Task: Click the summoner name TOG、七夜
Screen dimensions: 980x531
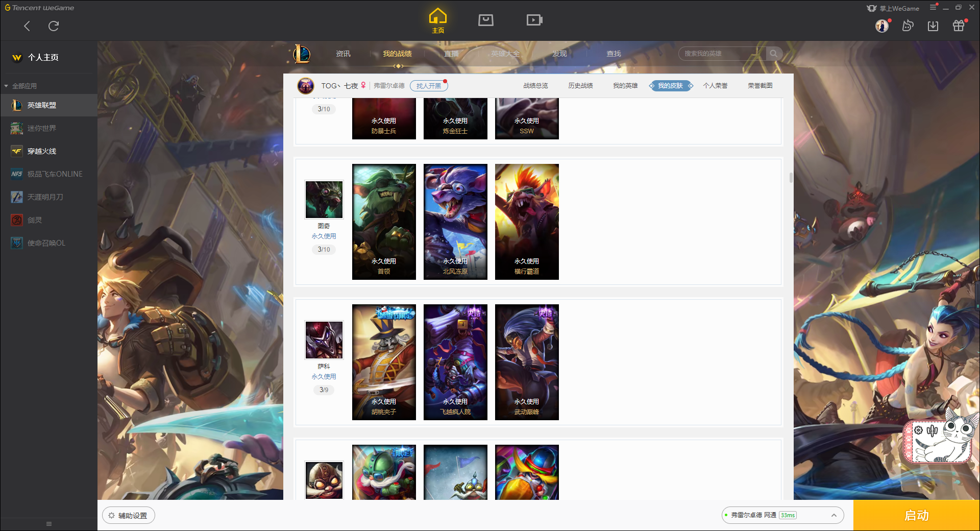Action: click(339, 86)
